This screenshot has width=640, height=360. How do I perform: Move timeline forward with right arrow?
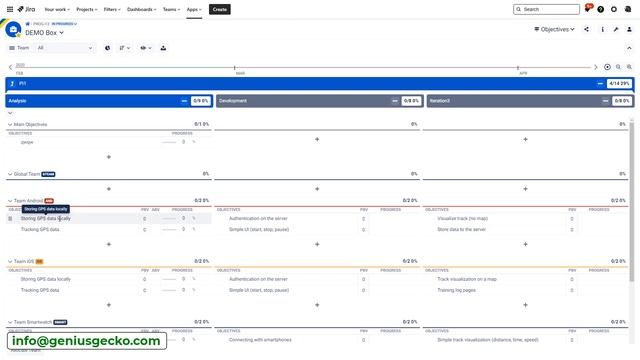[596, 67]
